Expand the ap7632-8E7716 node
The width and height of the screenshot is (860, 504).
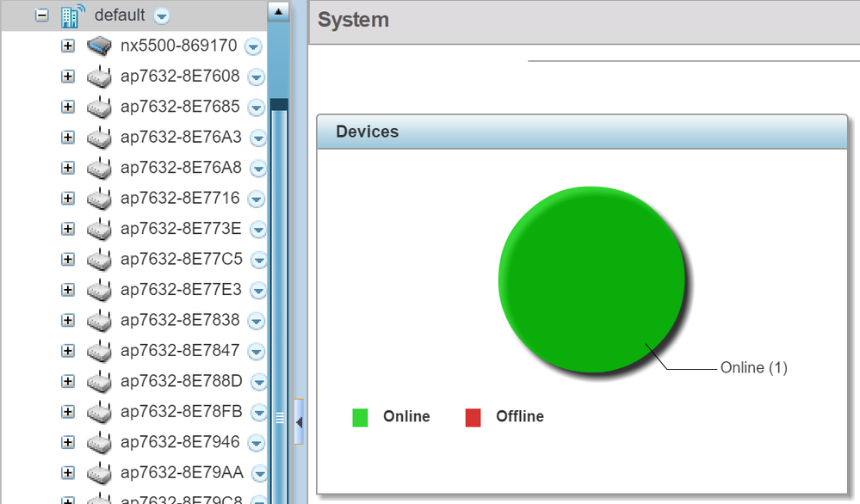pos(67,199)
